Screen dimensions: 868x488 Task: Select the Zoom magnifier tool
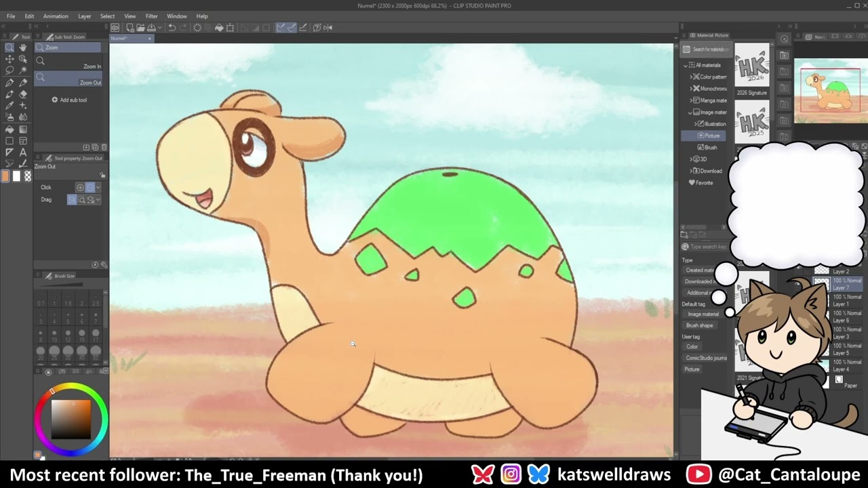(x=9, y=47)
